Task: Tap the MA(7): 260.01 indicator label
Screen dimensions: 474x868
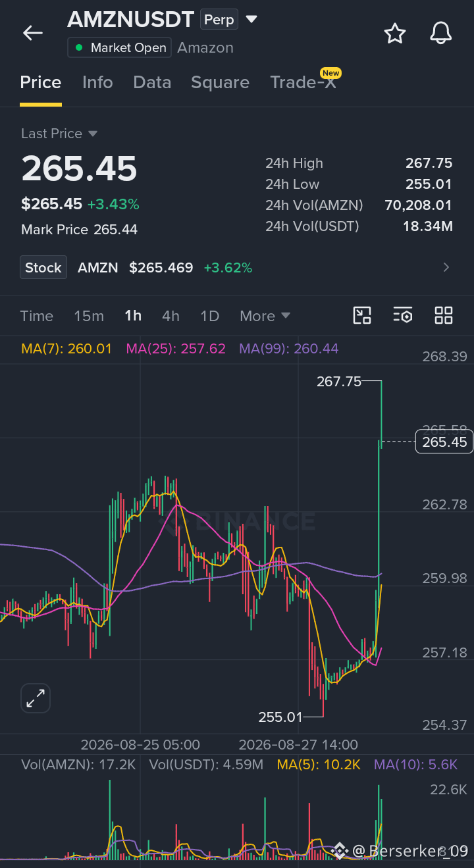Action: tap(66, 349)
